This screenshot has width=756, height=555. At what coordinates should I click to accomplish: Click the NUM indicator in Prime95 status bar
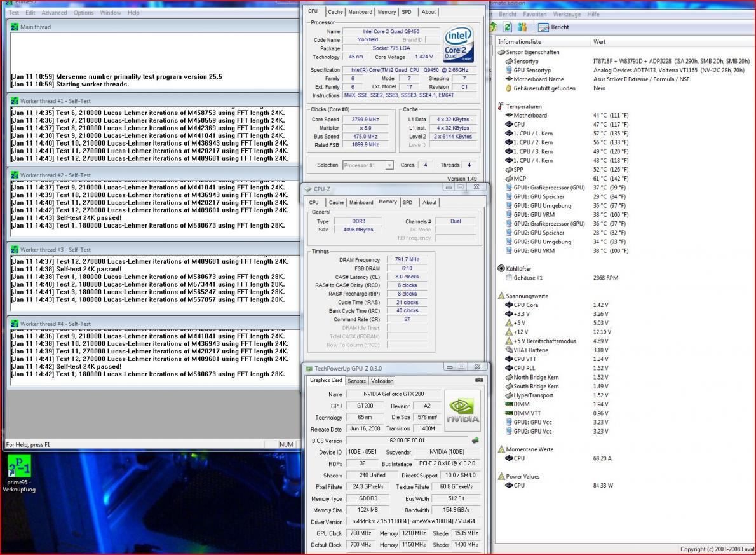(x=286, y=444)
